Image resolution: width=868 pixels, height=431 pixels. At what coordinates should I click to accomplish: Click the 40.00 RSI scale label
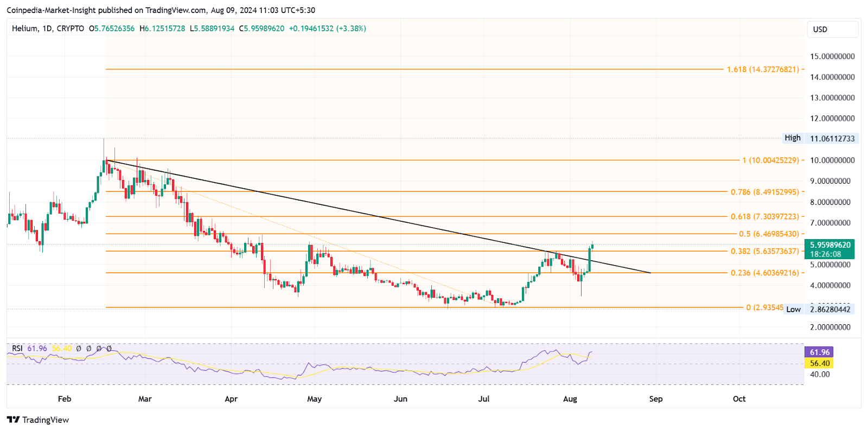pyautogui.click(x=820, y=374)
